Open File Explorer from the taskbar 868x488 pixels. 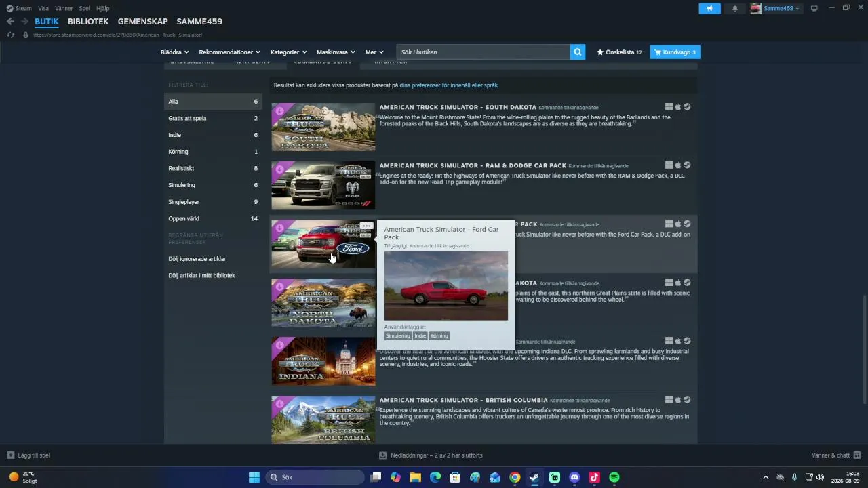415,477
